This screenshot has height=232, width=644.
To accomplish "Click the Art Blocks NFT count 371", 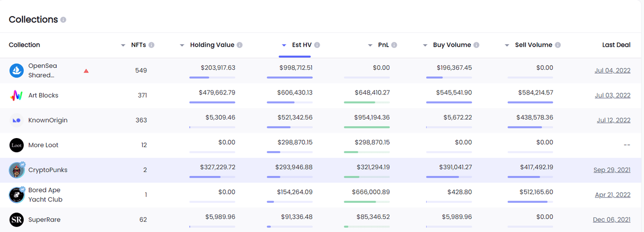I will [142, 95].
